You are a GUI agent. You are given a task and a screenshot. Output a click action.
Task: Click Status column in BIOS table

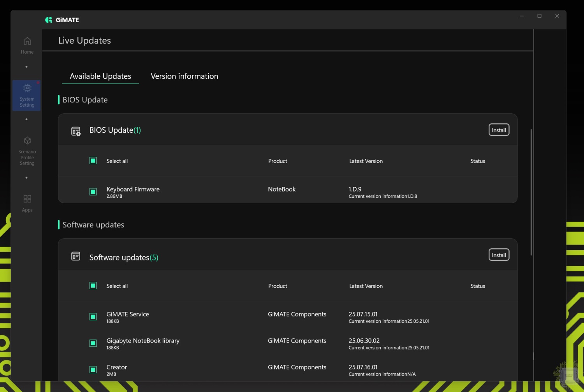point(478,161)
